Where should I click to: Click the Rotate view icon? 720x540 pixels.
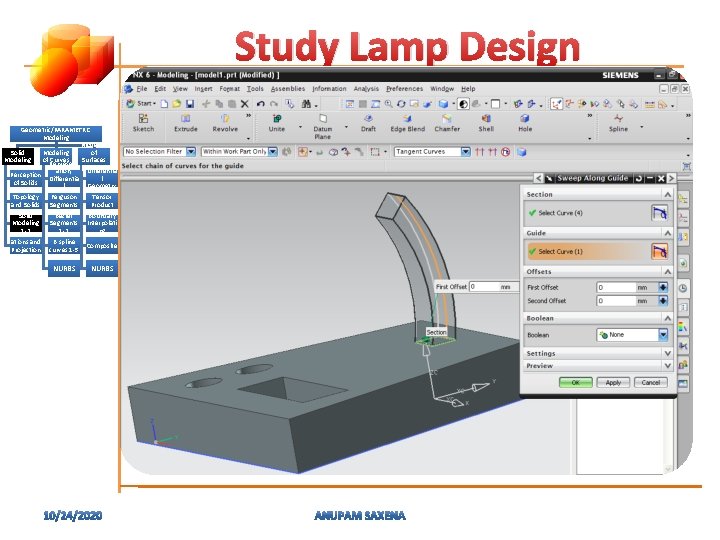pyautogui.click(x=401, y=104)
